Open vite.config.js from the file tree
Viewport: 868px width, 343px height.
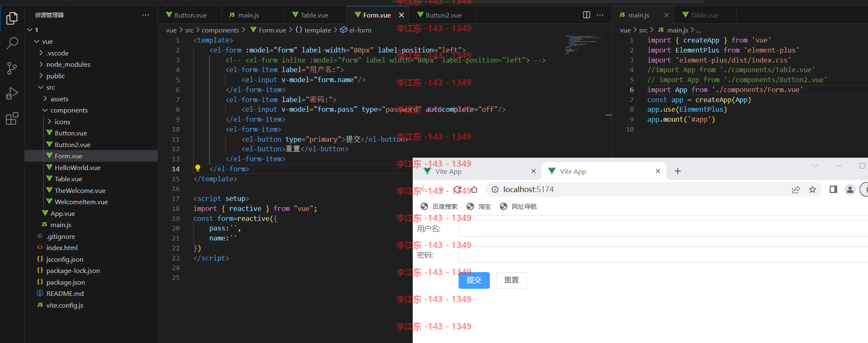pyautogui.click(x=65, y=305)
